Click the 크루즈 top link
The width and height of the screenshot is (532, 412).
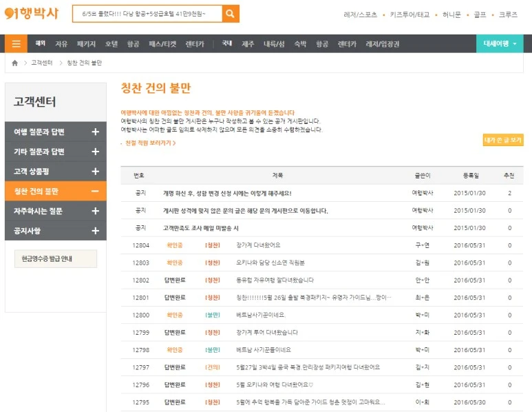pos(508,14)
